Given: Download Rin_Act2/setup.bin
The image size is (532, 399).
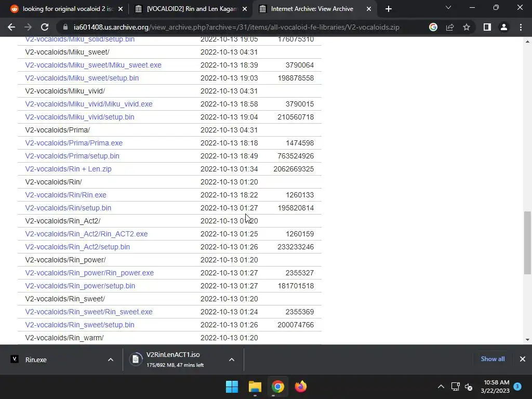Looking at the screenshot, I should [x=77, y=247].
